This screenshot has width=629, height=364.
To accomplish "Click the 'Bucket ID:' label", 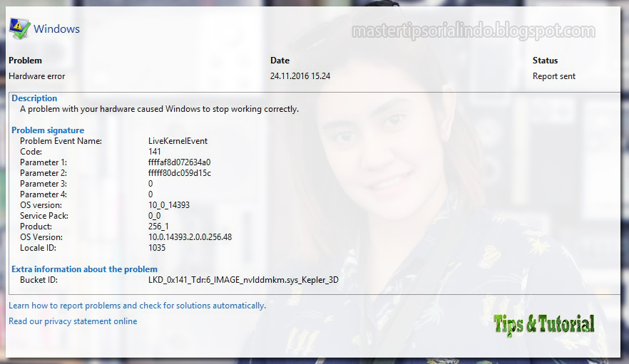I will click(39, 280).
